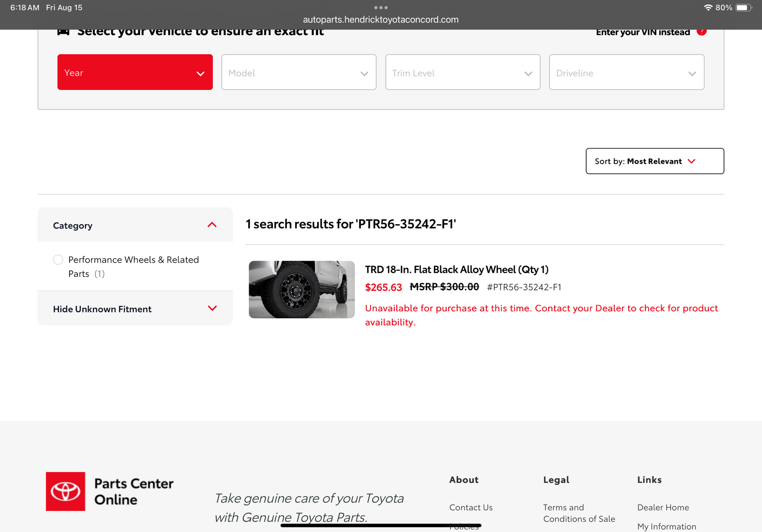Open the Model dropdown
This screenshot has width=762, height=532.
coord(299,72)
